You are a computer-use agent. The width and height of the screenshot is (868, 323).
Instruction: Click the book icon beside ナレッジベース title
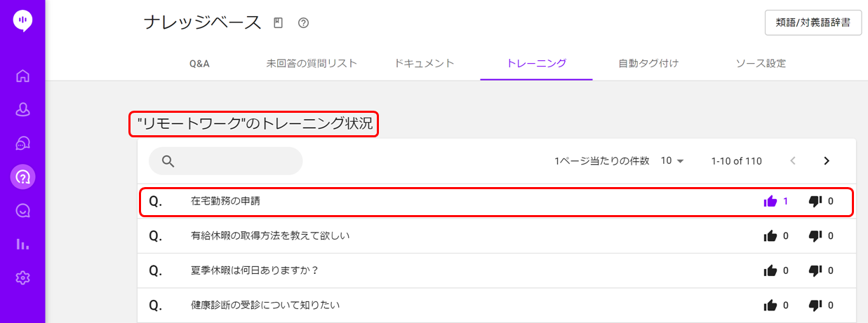coord(278,23)
